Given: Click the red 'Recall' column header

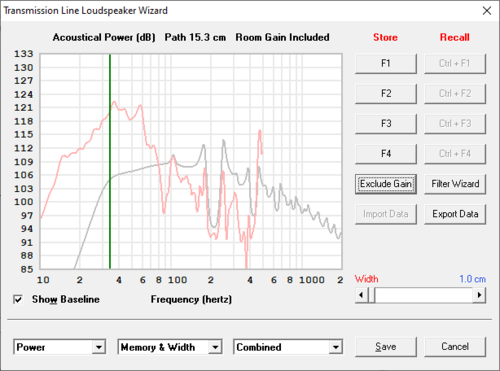Looking at the screenshot, I should [x=455, y=37].
